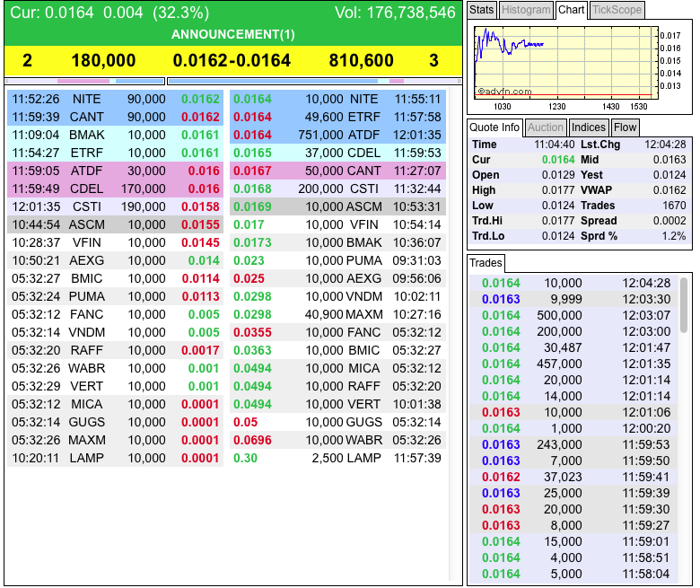This screenshot has height=588, width=700.
Task: Select the CDEL ask at 0.0165
Action: coord(338,153)
